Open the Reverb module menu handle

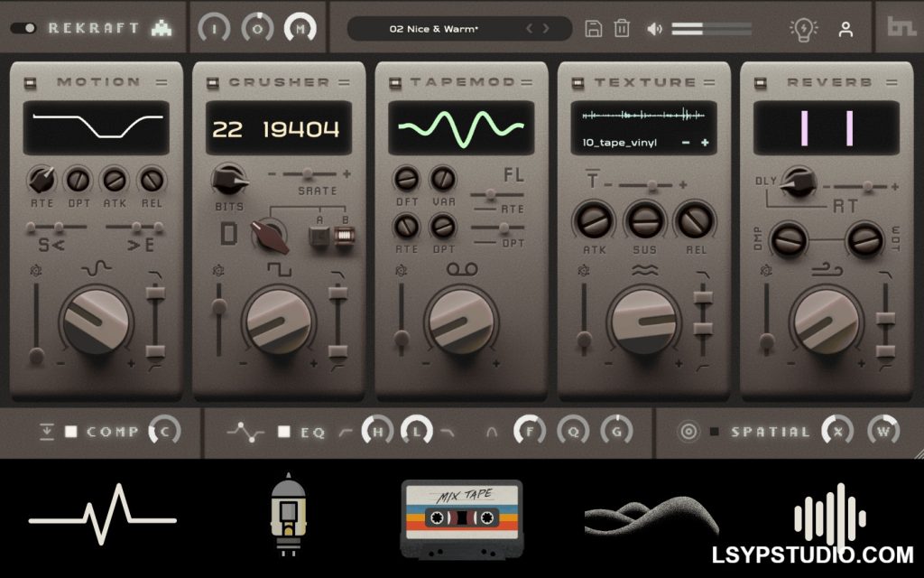[892, 82]
